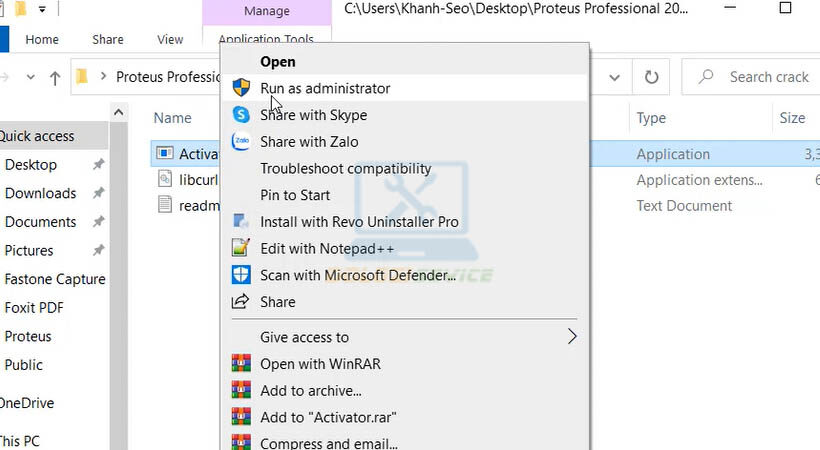Expand the Give access to submenu
Image resolution: width=820 pixels, height=450 pixels.
(572, 337)
